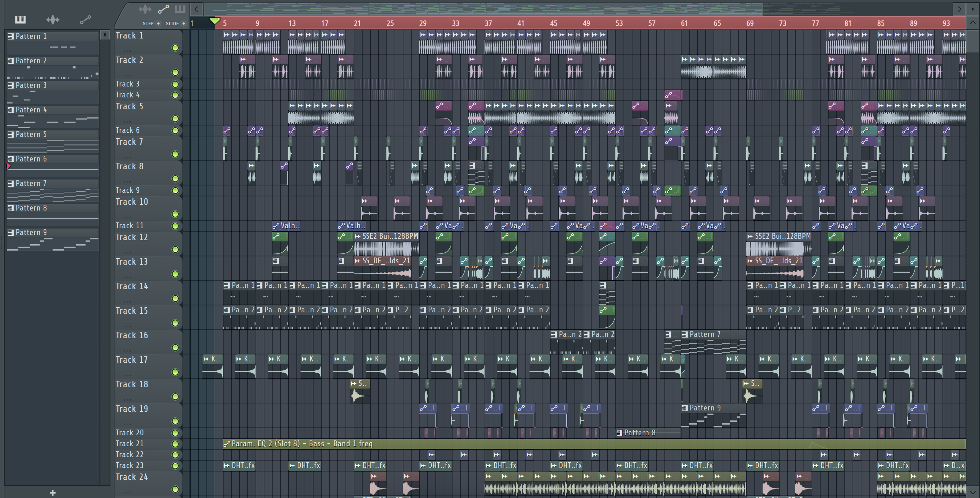Image resolution: width=980 pixels, height=498 pixels.
Task: Toggle the Track 24 mute LED
Action: click(175, 489)
